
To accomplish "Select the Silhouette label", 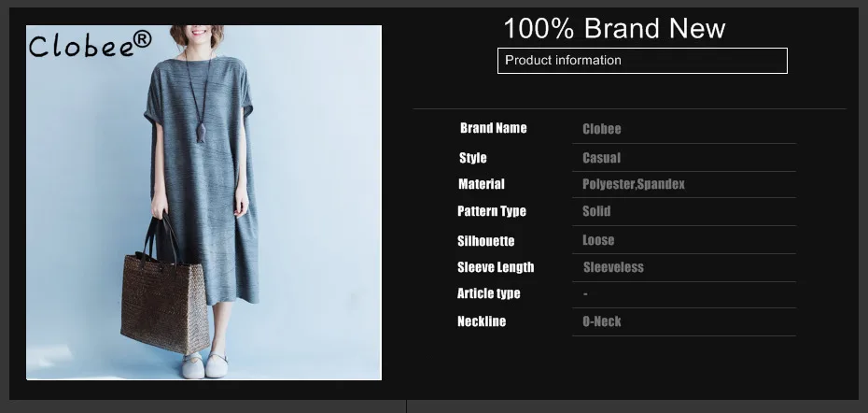I will coord(485,241).
